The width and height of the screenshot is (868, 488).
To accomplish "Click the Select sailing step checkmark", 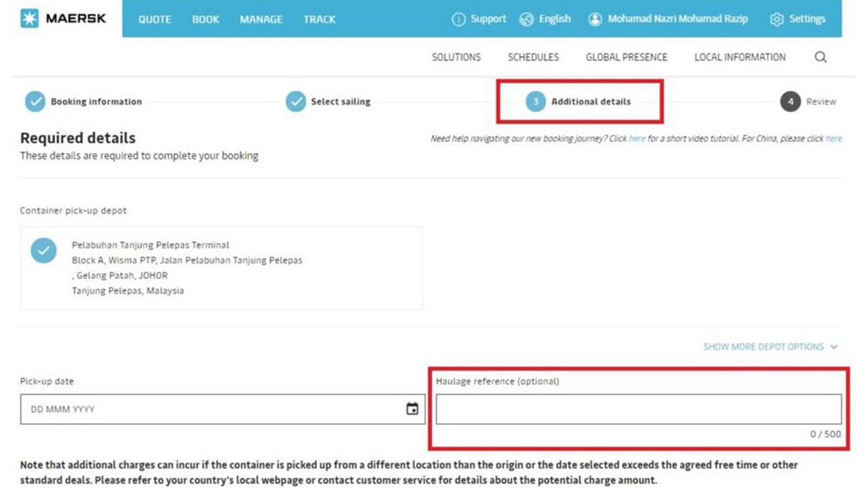I will (296, 102).
